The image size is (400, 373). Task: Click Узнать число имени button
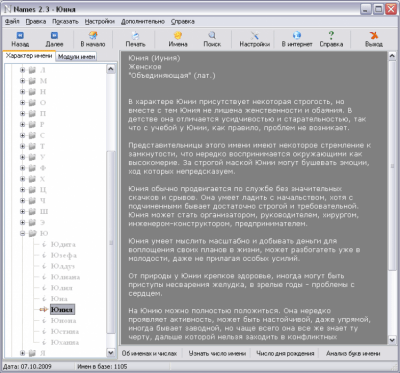217,353
